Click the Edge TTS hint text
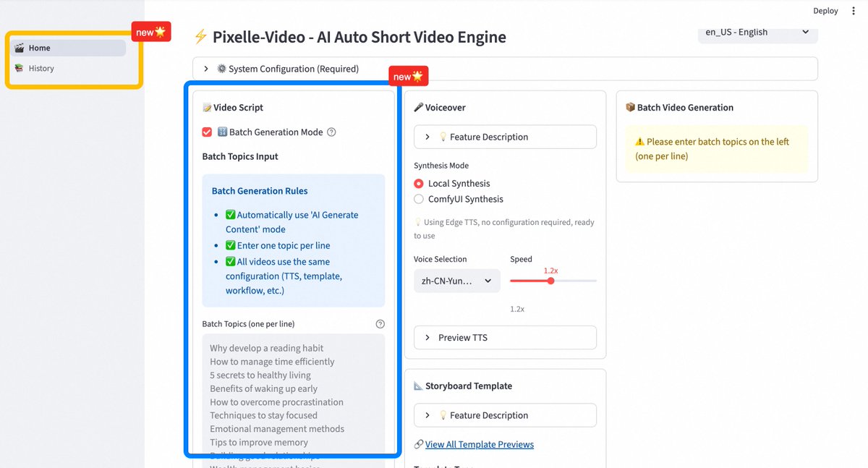This screenshot has height=468, width=868. 504,229
